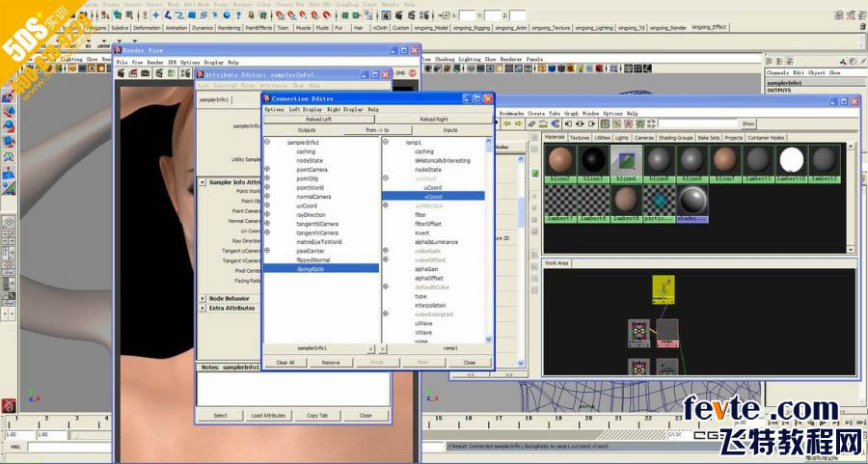The image size is (868, 464).
Task: Select the lambert10 white material swatch
Action: (792, 164)
